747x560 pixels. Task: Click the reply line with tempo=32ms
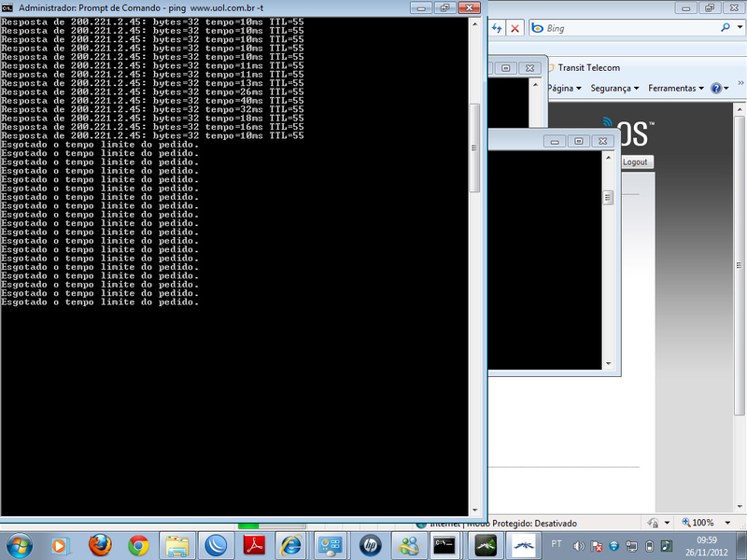pos(152,109)
